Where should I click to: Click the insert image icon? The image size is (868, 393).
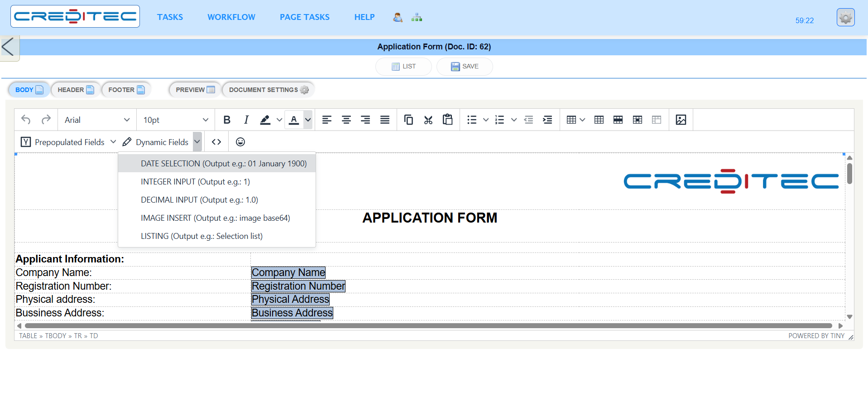coord(681,120)
